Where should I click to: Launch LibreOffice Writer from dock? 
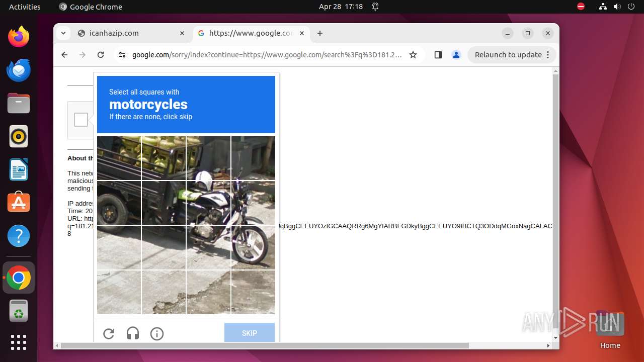point(19,169)
